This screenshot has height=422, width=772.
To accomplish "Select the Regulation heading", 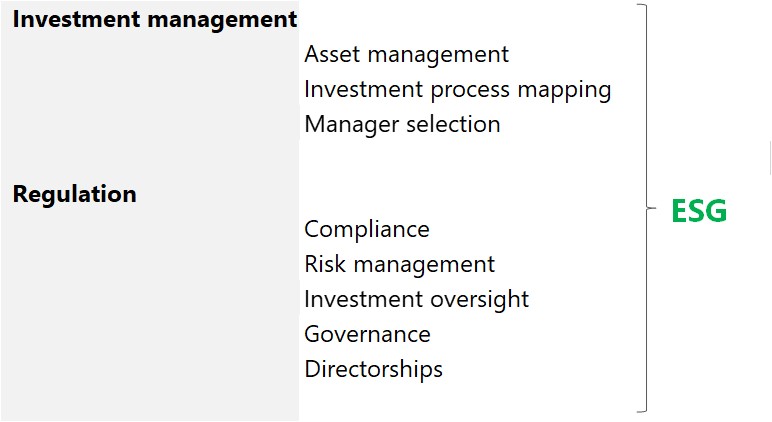I will coord(74,194).
